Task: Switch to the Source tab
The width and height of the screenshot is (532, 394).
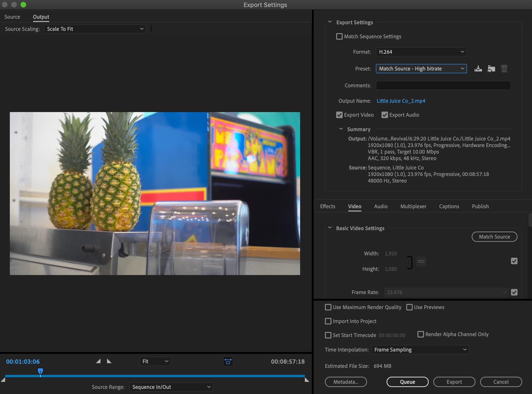Action: [x=12, y=17]
